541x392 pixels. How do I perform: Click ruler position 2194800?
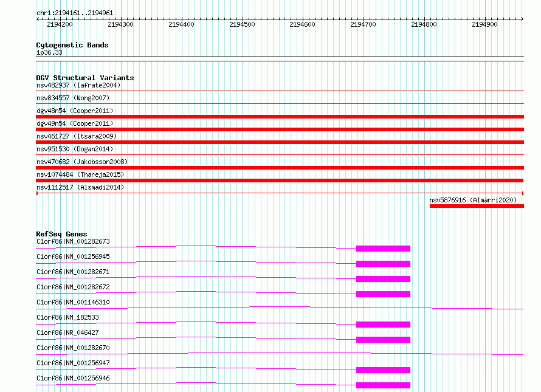point(424,24)
